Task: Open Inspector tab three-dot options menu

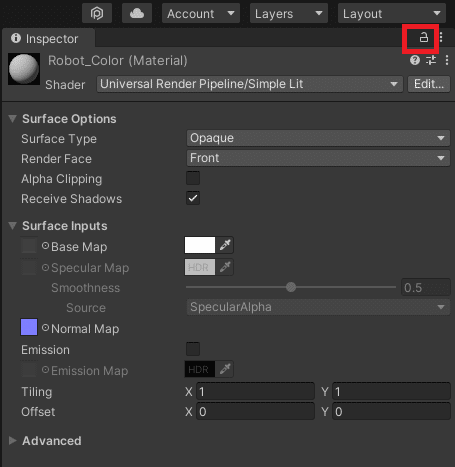Action: click(x=441, y=37)
